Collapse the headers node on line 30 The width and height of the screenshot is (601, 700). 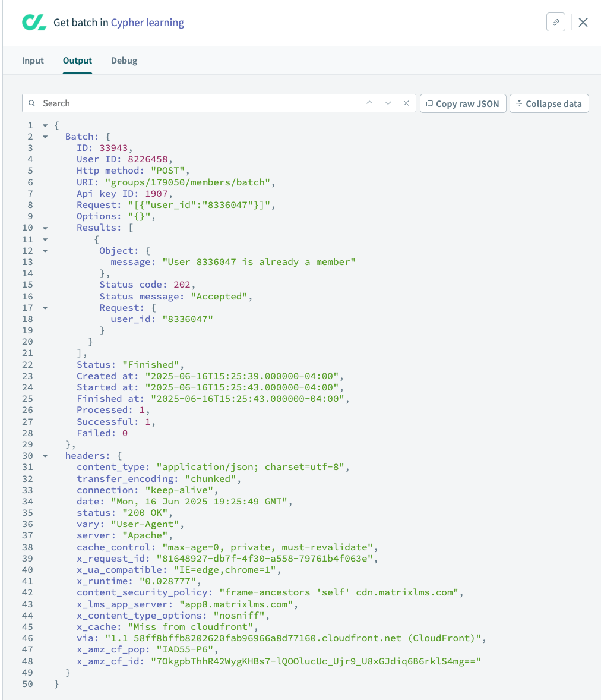tap(45, 456)
